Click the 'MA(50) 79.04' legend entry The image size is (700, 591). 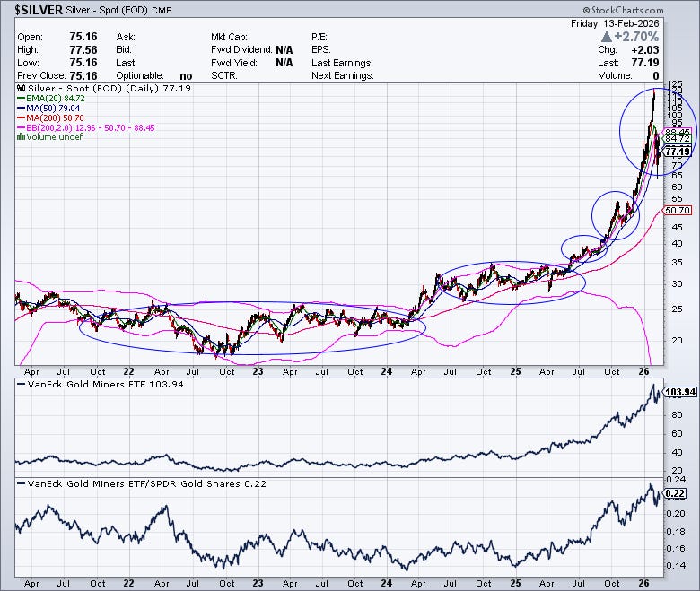point(53,108)
